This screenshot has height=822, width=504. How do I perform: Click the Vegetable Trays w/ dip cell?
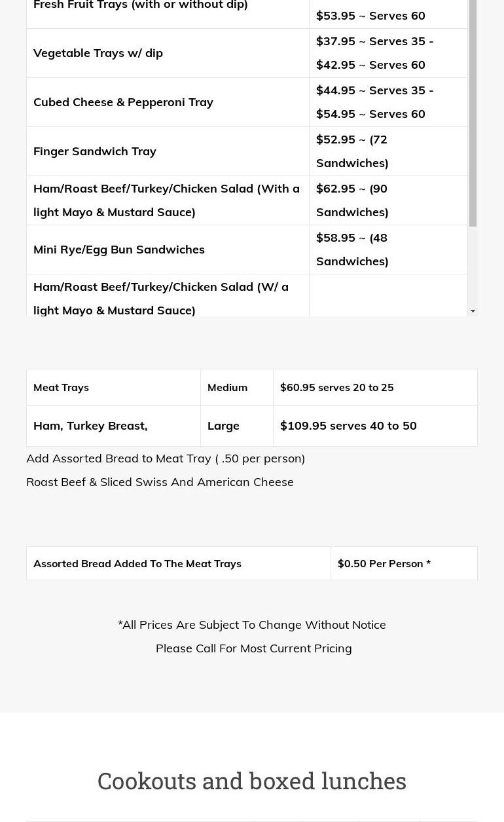tap(98, 53)
